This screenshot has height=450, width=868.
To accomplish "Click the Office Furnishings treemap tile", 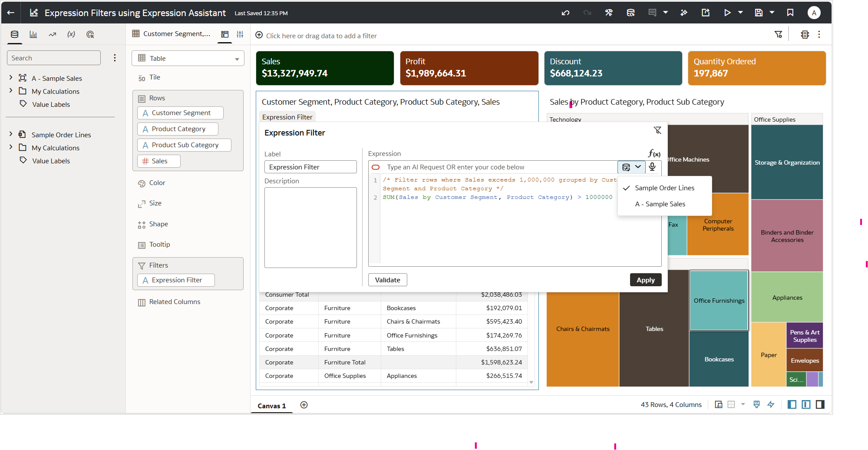I will point(719,300).
